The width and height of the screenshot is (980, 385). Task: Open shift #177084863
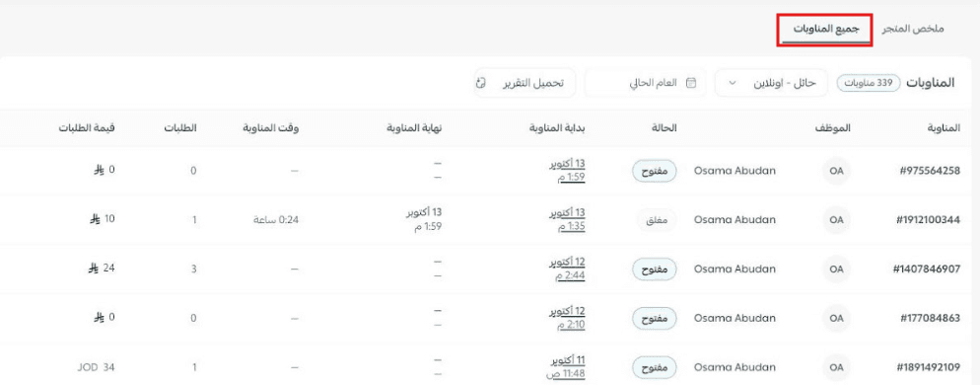pyautogui.click(x=930, y=318)
